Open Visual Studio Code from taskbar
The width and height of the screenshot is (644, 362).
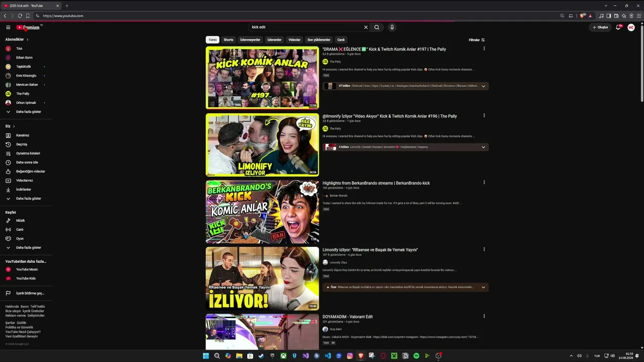[328, 356]
